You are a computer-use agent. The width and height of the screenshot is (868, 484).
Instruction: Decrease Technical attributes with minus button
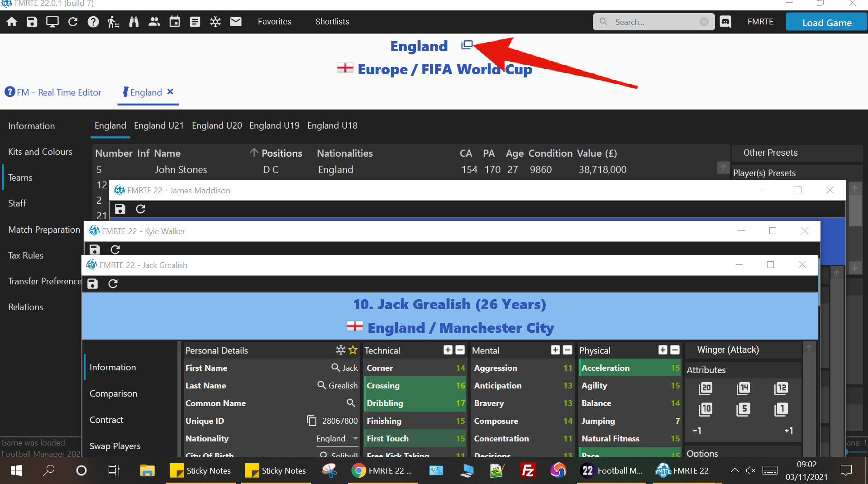tap(460, 350)
